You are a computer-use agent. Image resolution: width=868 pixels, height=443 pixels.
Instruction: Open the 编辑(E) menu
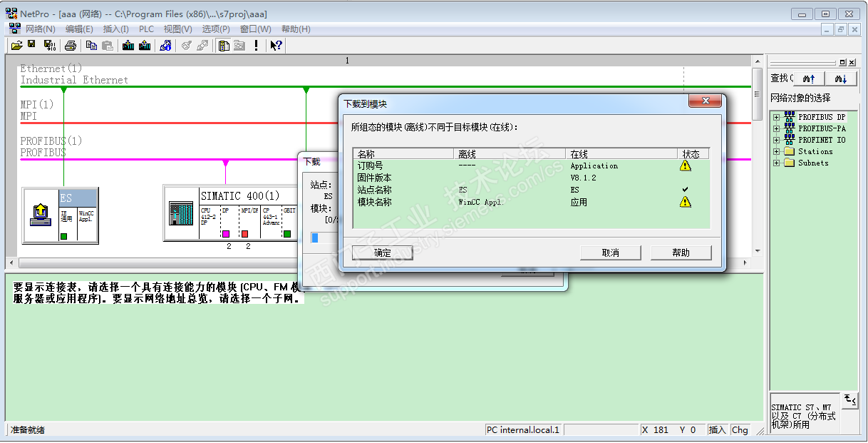[79, 29]
